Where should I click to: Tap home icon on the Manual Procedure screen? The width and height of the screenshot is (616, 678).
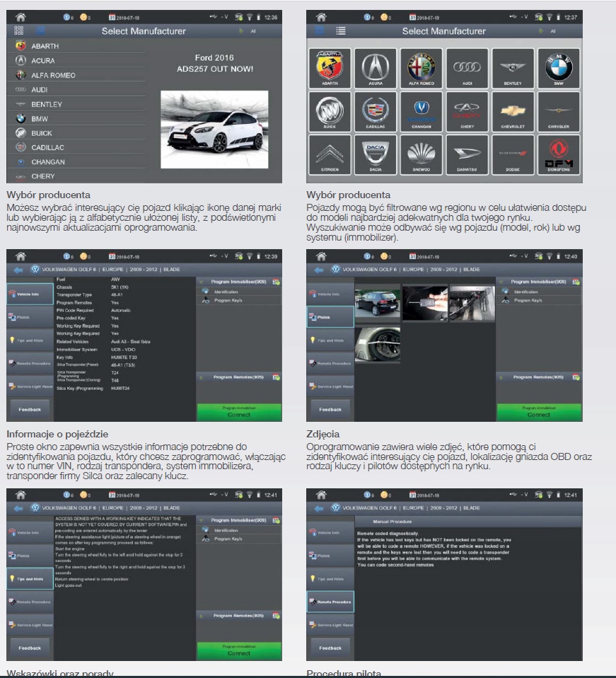[x=321, y=495]
